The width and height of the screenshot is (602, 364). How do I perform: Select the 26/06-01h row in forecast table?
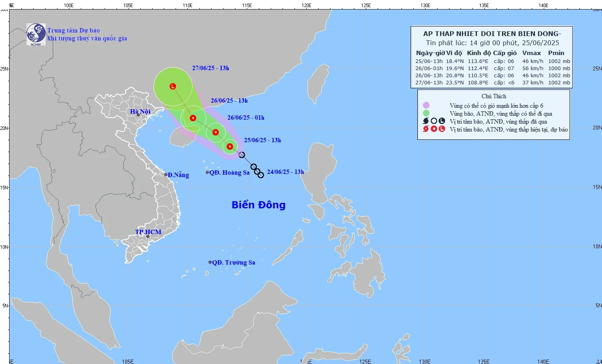[492, 69]
